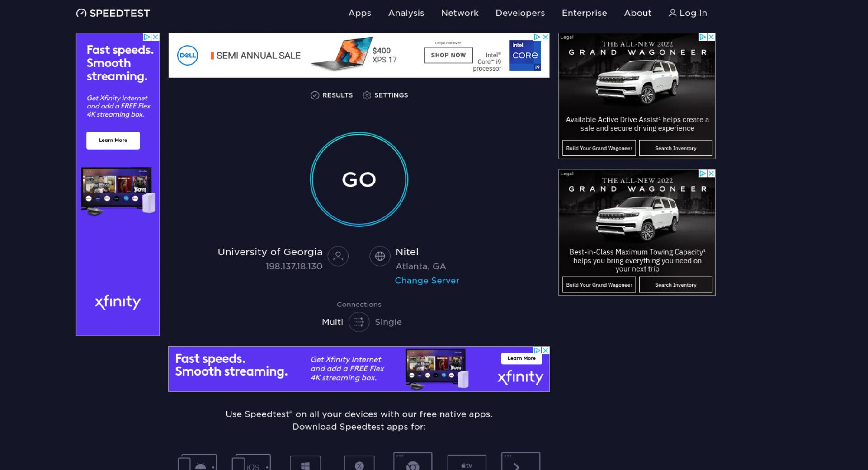This screenshot has width=868, height=470.
Task: Close the bottom Xfinity banner ad
Action: pyautogui.click(x=546, y=350)
